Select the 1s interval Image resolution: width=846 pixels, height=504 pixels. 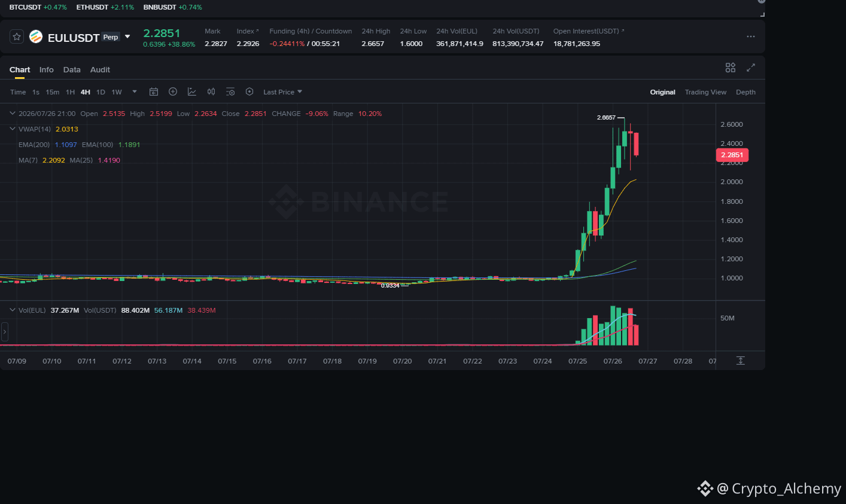[36, 92]
